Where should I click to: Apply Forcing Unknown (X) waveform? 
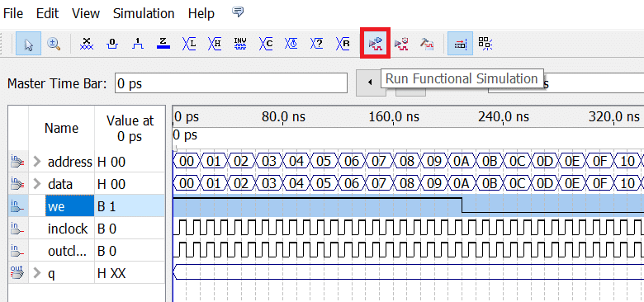tap(87, 44)
